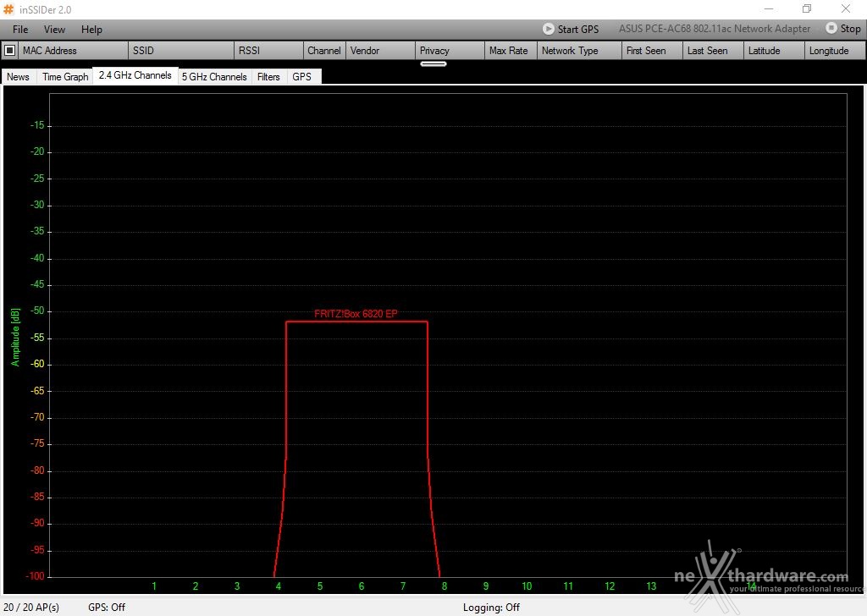Open the View menu
This screenshot has width=867, height=616.
click(54, 30)
